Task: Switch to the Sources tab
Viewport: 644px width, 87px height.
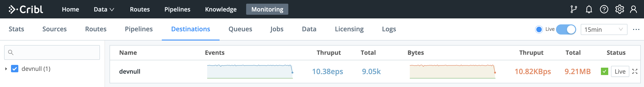Action: pos(55,29)
